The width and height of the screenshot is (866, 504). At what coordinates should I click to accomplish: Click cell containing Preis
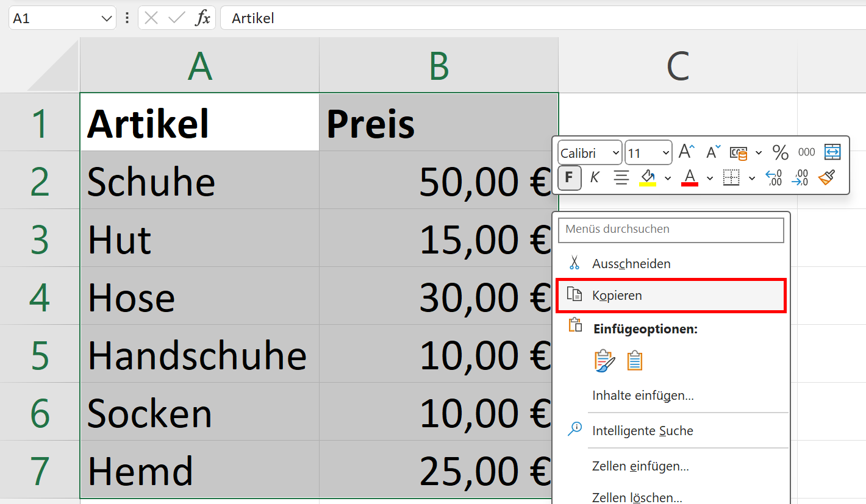pos(438,122)
